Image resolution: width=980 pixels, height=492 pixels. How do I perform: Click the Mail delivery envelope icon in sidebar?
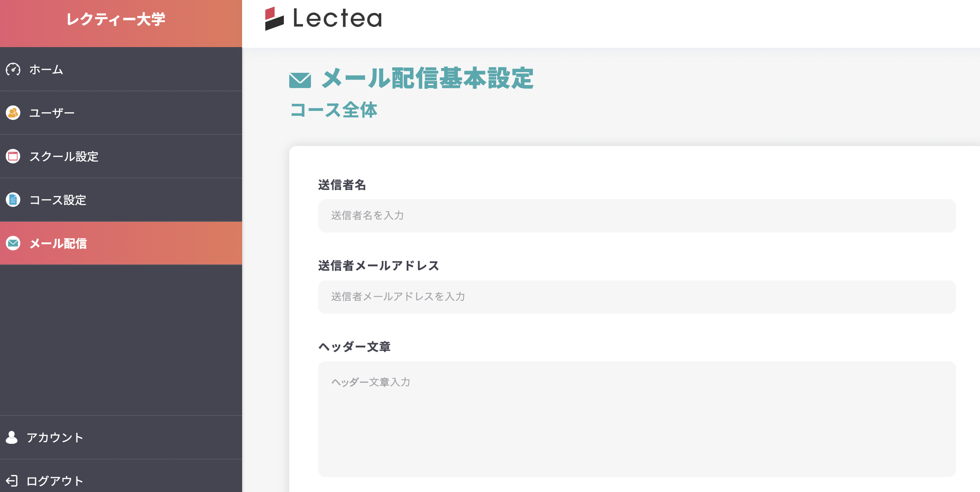13,243
